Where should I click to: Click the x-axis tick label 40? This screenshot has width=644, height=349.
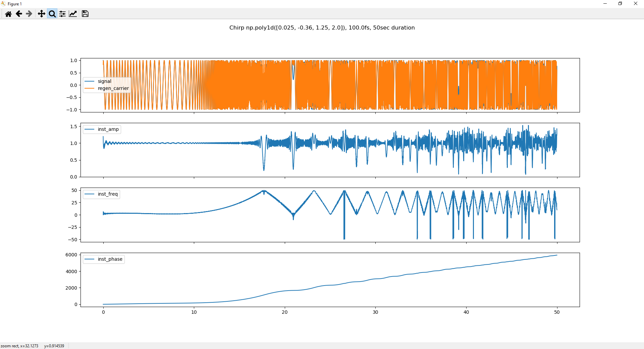pyautogui.click(x=466, y=312)
